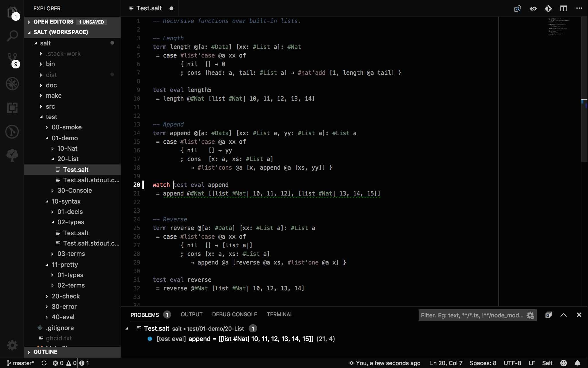
Task: Open the Manage gear icon
Action: pos(12,345)
